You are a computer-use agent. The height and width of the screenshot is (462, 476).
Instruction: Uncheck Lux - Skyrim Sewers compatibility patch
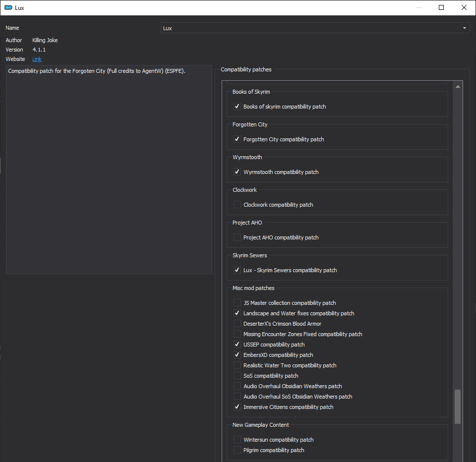[x=237, y=270]
